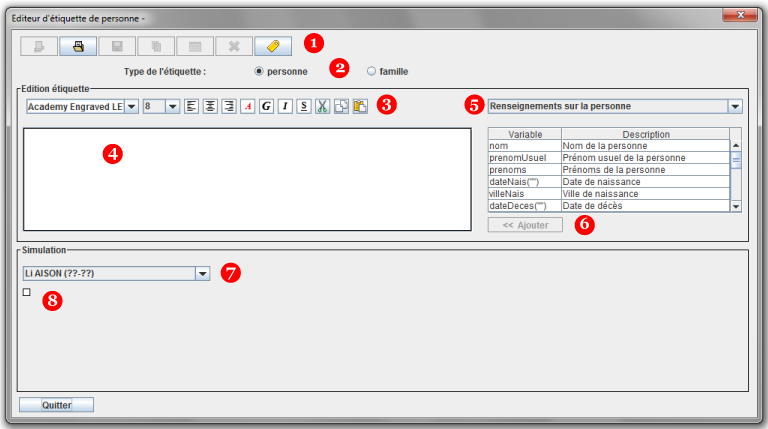Toggle italic with the I icon

[x=285, y=106]
